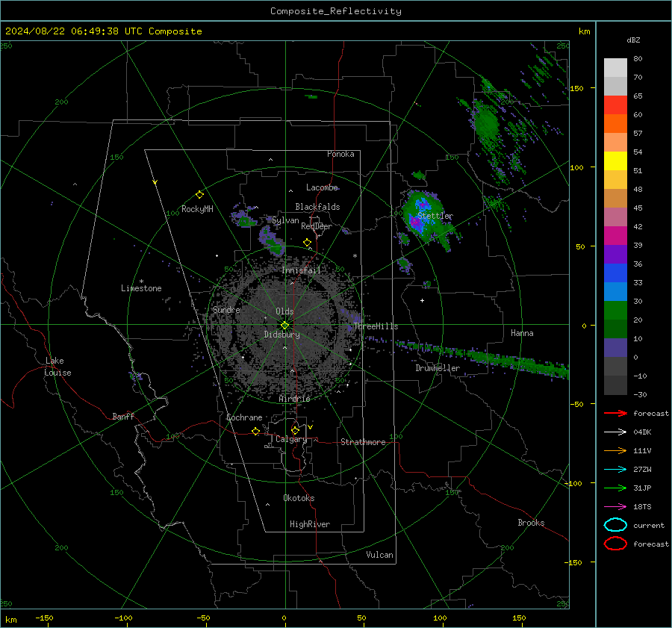Click the Drumheller town label

(x=438, y=368)
